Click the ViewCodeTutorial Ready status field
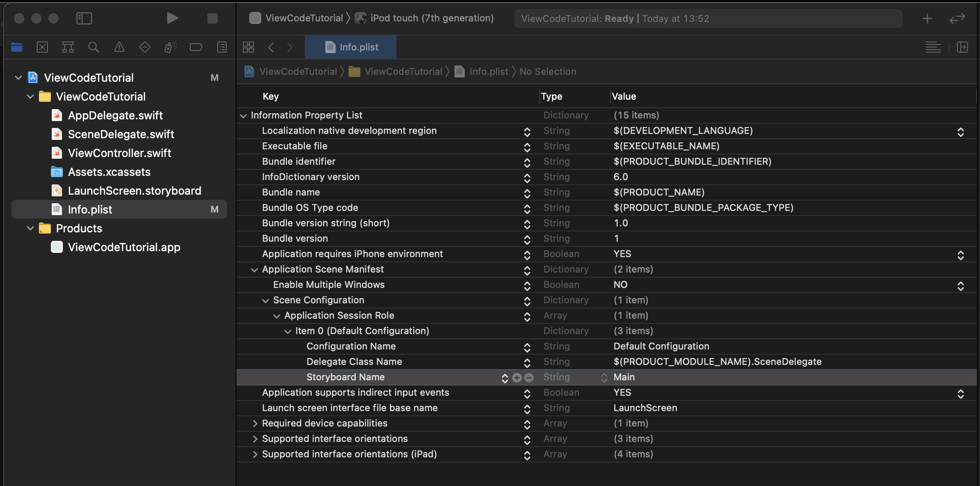 coord(708,18)
